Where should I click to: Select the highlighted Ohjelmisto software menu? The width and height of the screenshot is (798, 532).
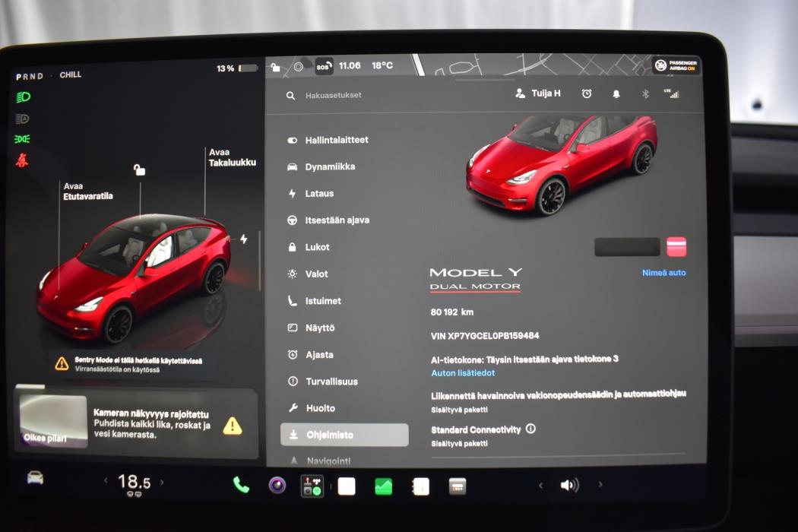coord(344,435)
